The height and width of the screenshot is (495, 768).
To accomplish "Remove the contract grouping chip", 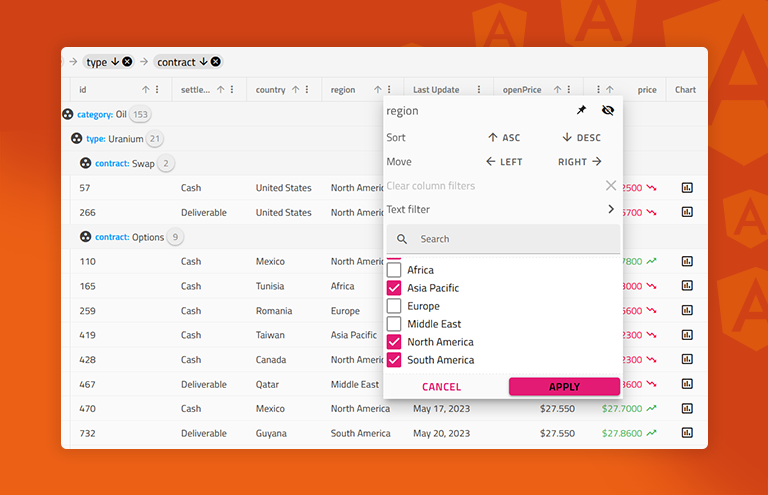I will 215,62.
